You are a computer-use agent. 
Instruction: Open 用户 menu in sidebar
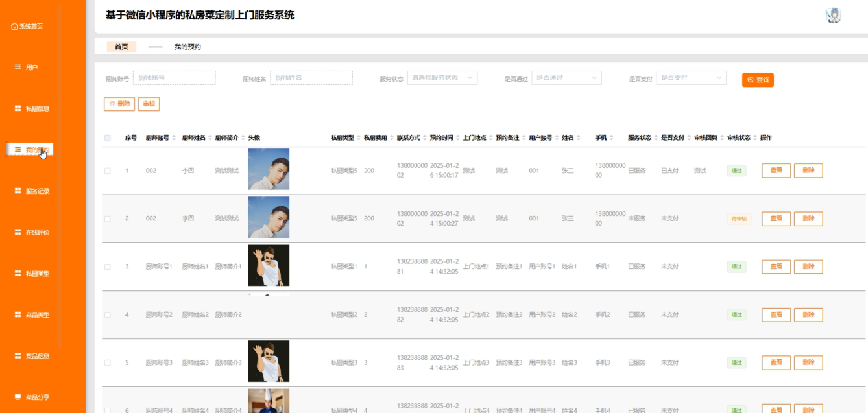click(28, 67)
